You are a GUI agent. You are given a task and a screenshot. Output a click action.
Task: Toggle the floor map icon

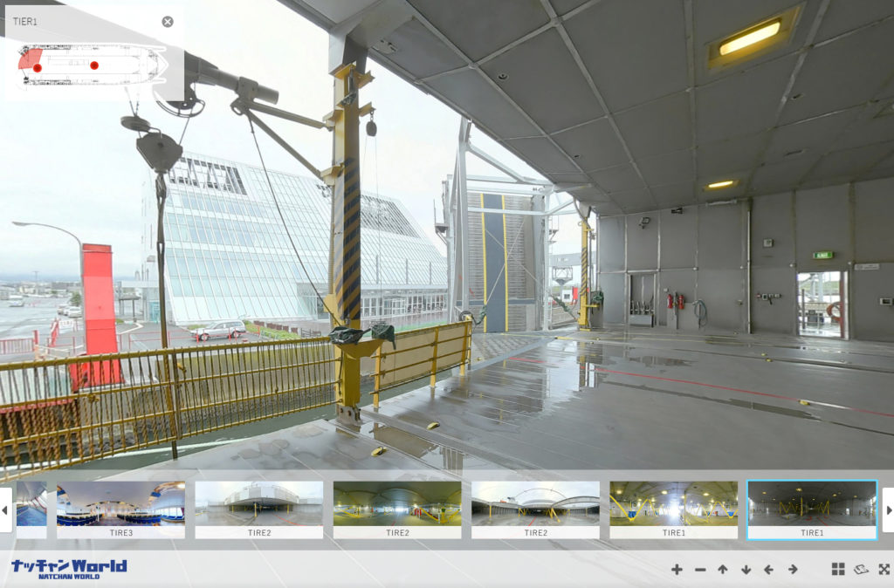(x=861, y=570)
